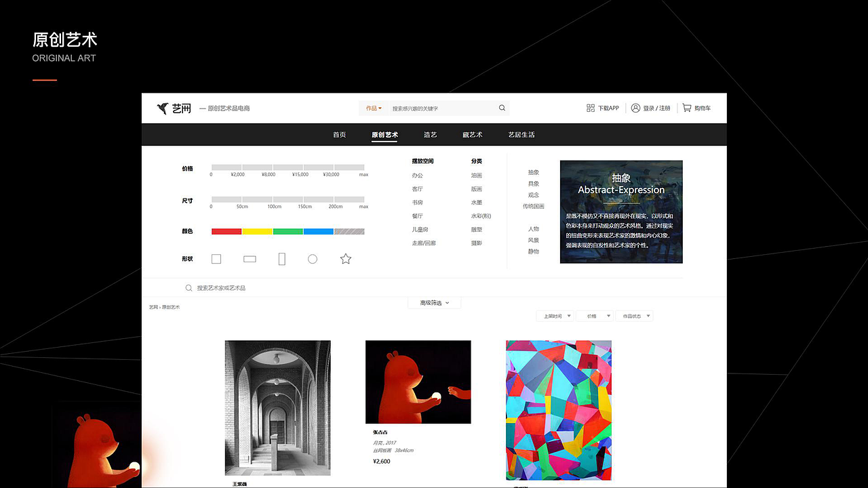868x488 pixels.
Task: Click the 登录/注册 link
Action: (656, 108)
